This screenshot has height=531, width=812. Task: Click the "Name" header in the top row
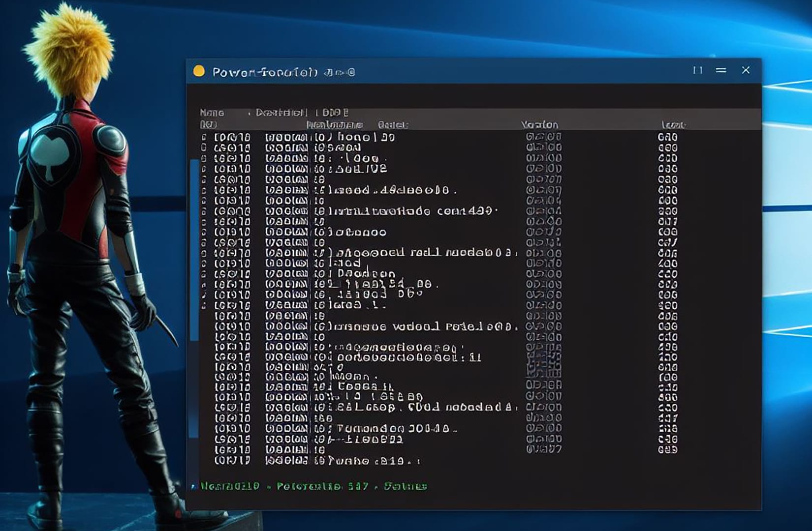pos(212,113)
